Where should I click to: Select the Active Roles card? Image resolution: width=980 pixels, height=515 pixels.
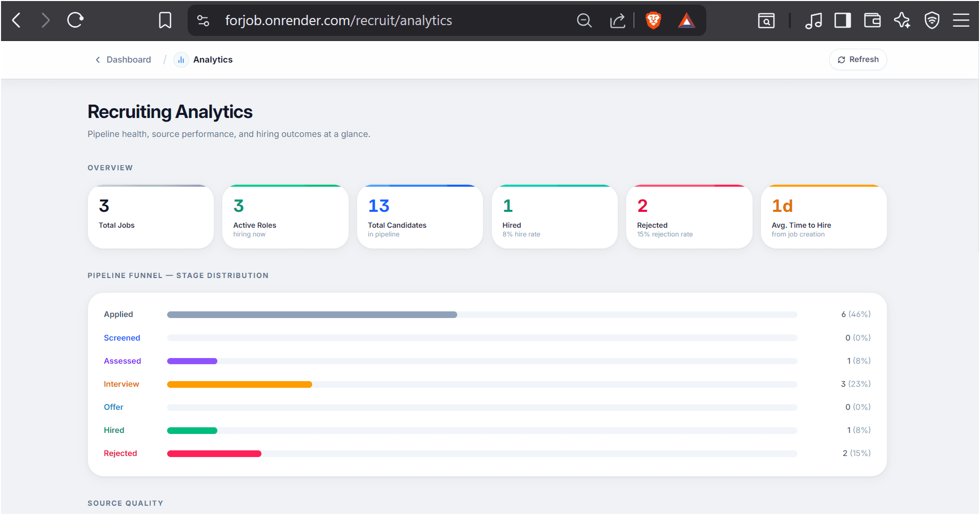[285, 216]
